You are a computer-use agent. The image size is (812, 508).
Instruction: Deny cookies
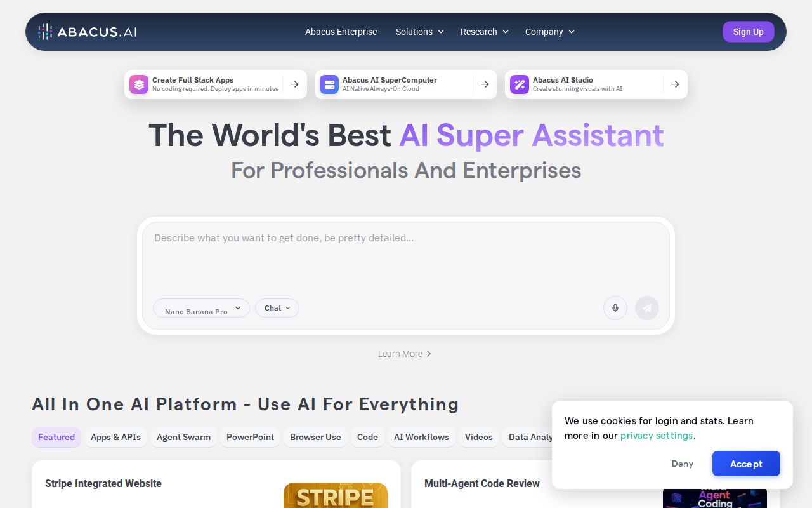683,464
